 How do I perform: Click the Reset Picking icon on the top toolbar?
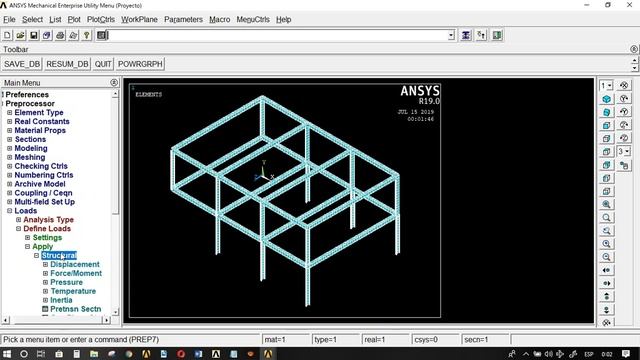[x=481, y=36]
